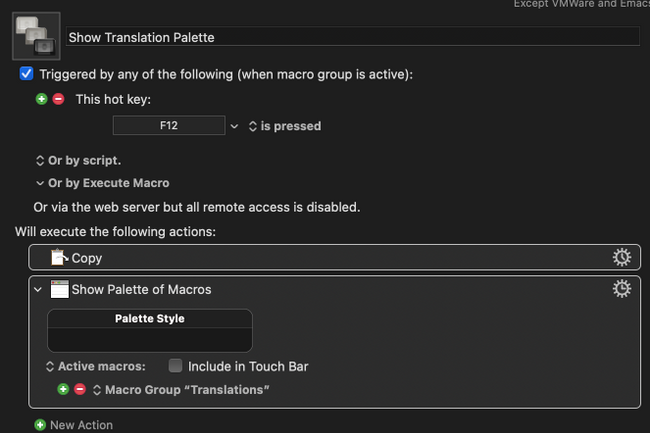Toggle the "Triggered by any of the following" checkbox
This screenshot has width=650, height=433.
point(27,74)
